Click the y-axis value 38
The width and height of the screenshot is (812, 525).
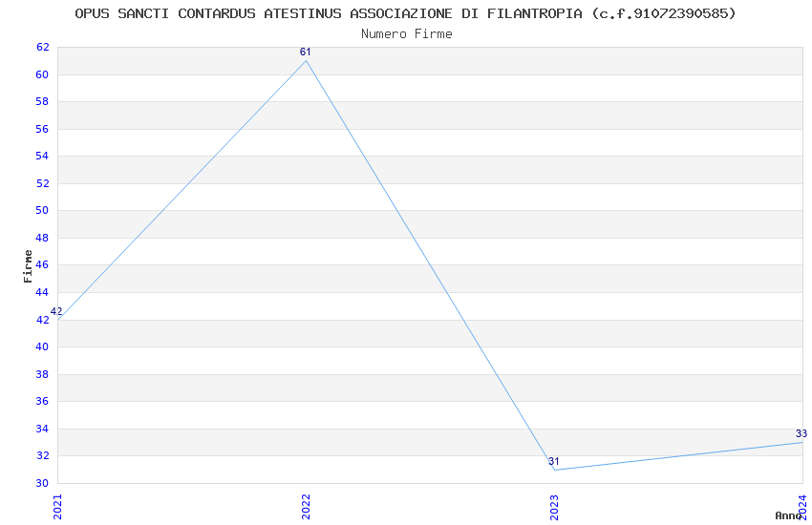coord(42,374)
